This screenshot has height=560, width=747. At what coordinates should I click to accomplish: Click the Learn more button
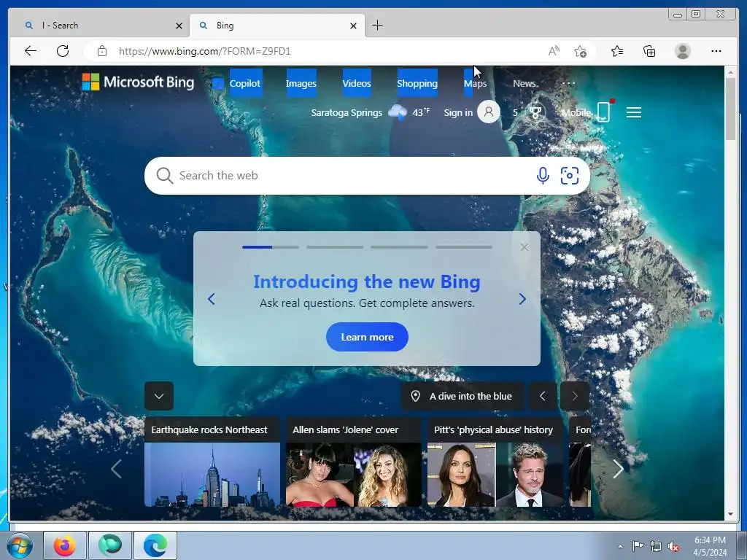point(368,337)
